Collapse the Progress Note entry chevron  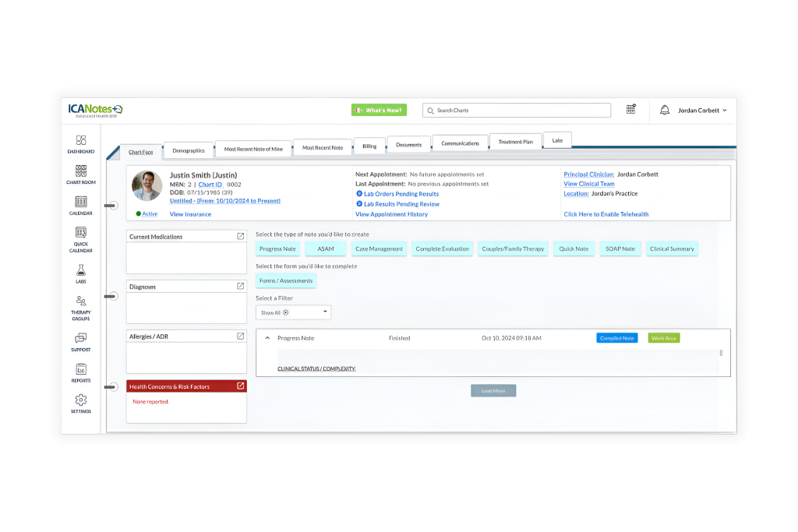pos(267,338)
